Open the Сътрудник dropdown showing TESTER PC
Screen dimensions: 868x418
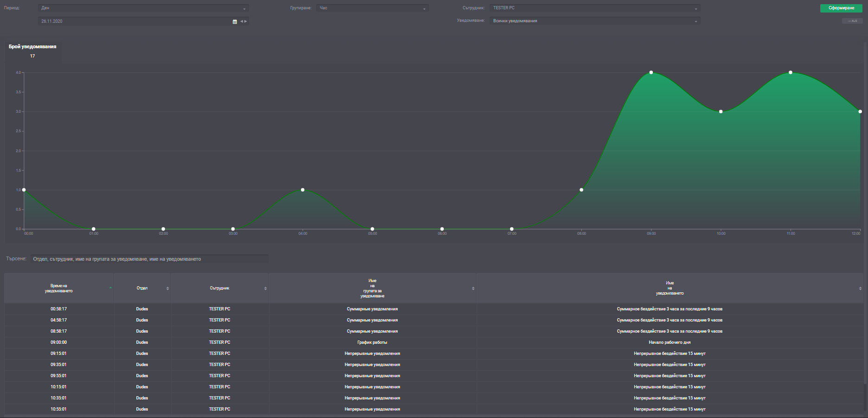pyautogui.click(x=595, y=8)
